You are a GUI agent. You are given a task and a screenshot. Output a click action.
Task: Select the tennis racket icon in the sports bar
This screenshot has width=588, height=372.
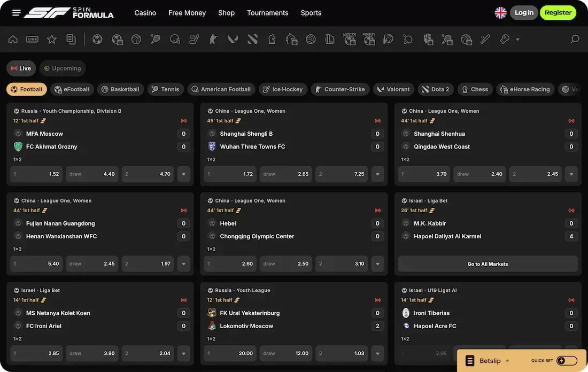[x=156, y=39]
